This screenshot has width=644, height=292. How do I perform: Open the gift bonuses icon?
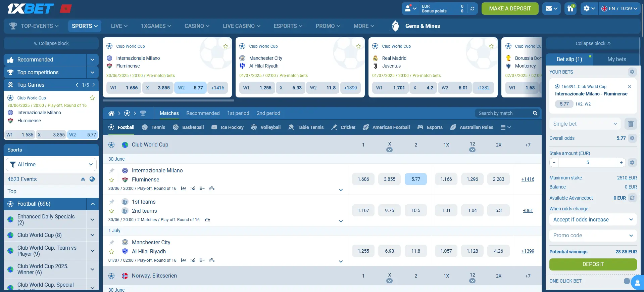(571, 8)
